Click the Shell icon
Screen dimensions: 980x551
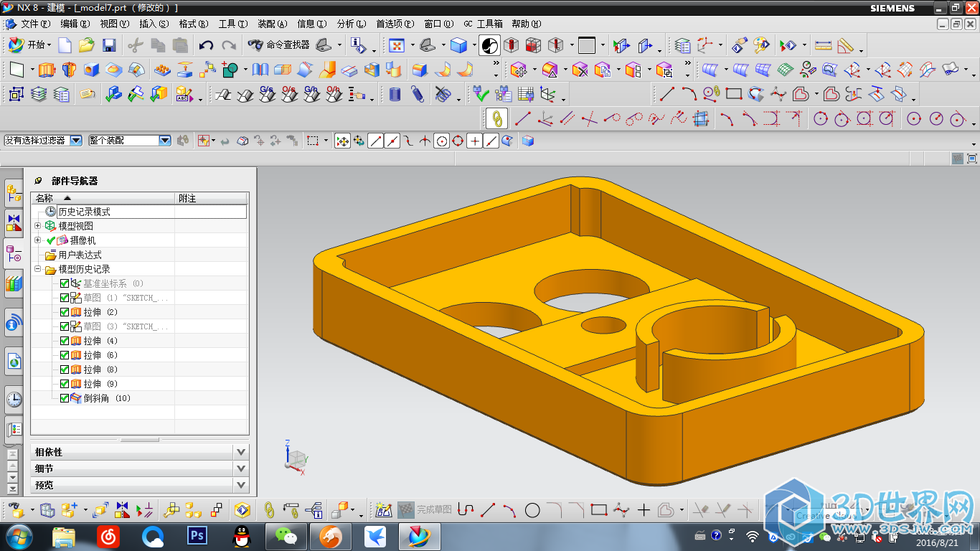click(x=371, y=70)
